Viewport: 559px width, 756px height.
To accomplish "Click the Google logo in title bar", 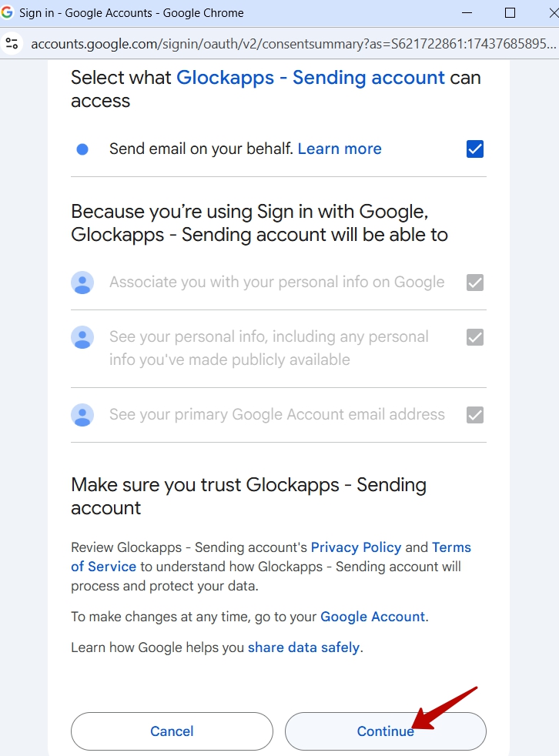I will 7,12.
